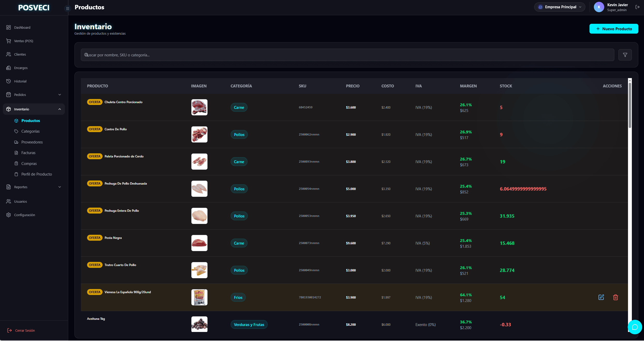Click Cerrar Sesión link
This screenshot has height=341, width=644.
click(25, 330)
